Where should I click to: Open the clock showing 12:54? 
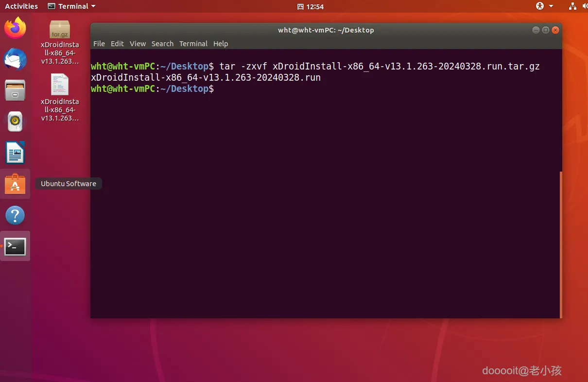[310, 6]
